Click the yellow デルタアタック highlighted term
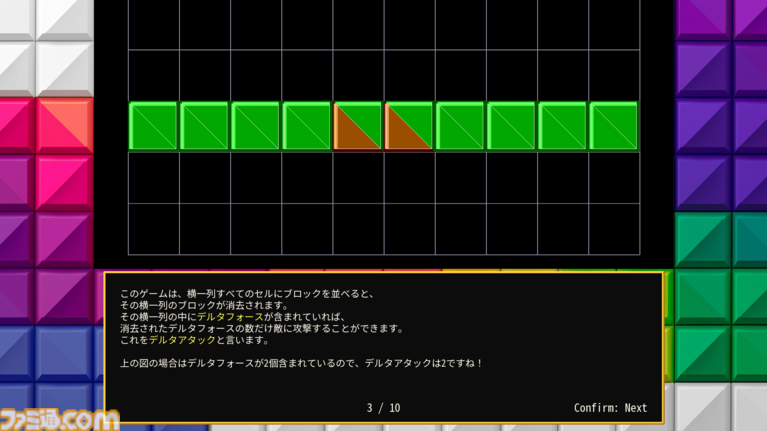This screenshot has height=431, width=767. 174,340
